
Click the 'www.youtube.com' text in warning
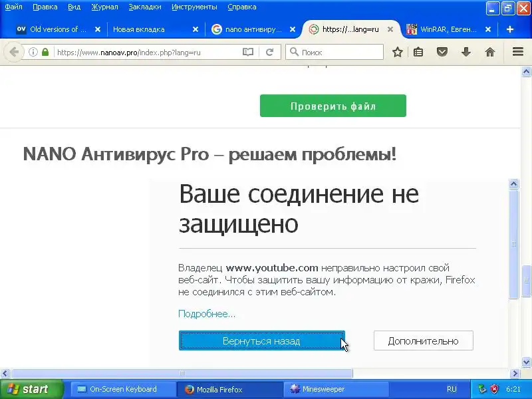[x=272, y=268]
